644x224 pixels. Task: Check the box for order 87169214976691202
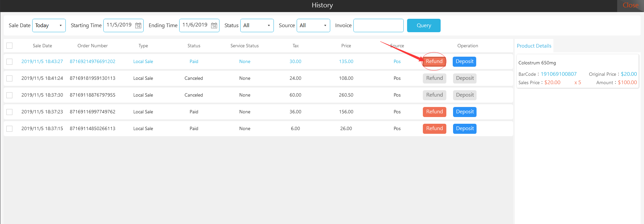(x=9, y=62)
